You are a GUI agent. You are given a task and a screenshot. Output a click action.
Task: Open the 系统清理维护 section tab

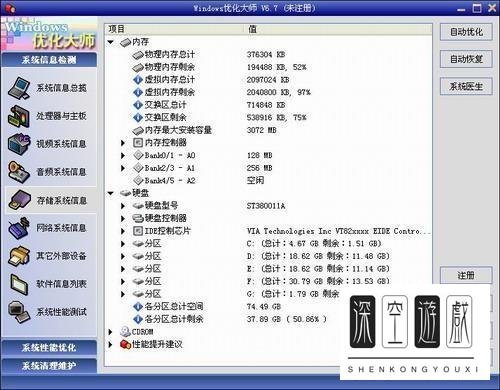pos(49,366)
